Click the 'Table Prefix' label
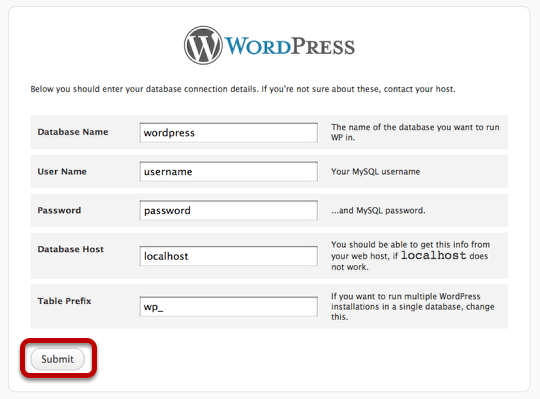540x399 pixels. coord(64,301)
